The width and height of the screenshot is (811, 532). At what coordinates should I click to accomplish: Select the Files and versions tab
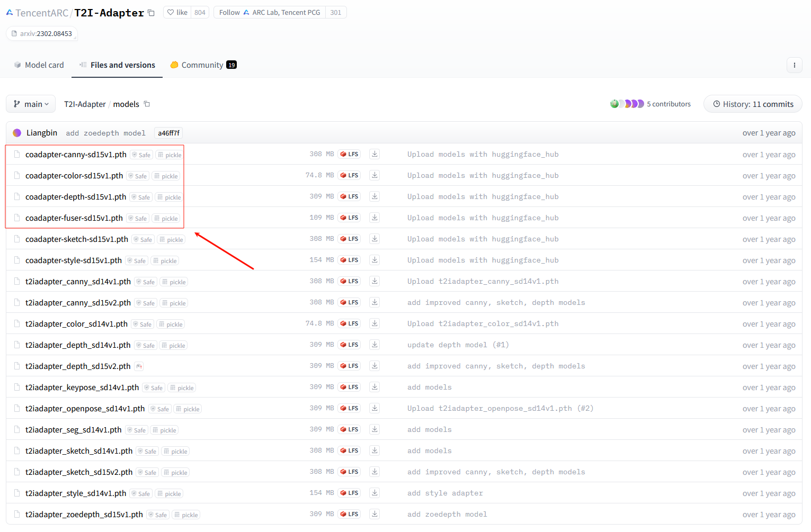pyautogui.click(x=117, y=65)
